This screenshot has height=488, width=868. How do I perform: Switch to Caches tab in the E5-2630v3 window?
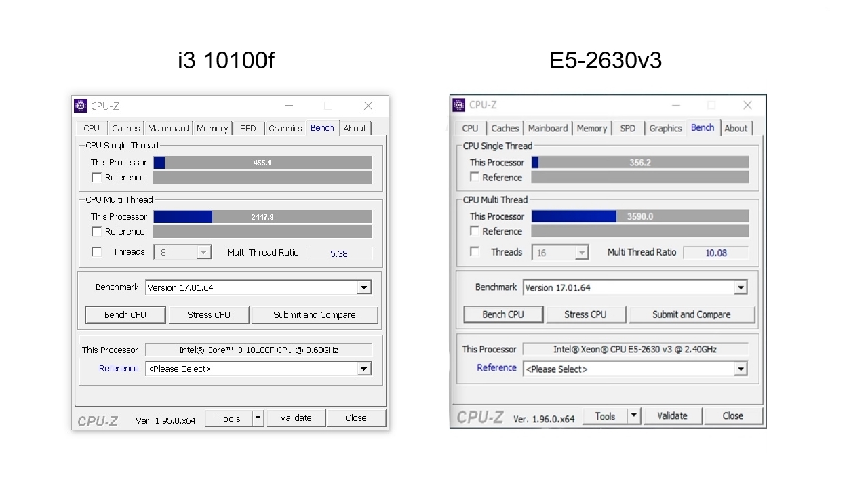pos(505,128)
